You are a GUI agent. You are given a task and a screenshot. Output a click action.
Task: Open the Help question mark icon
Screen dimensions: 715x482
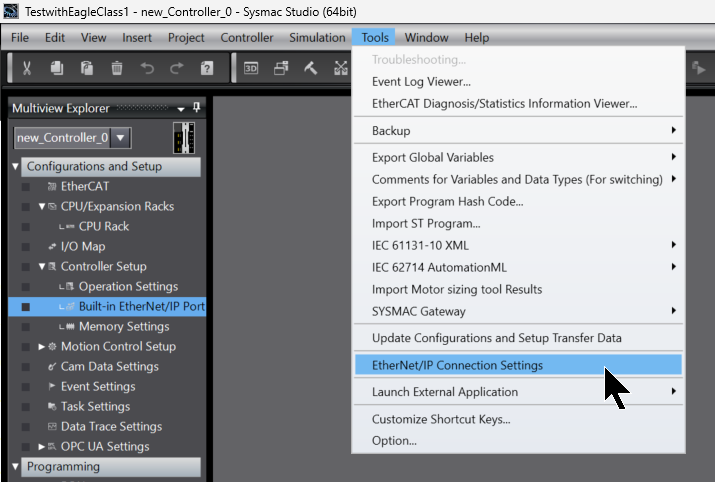click(207, 68)
